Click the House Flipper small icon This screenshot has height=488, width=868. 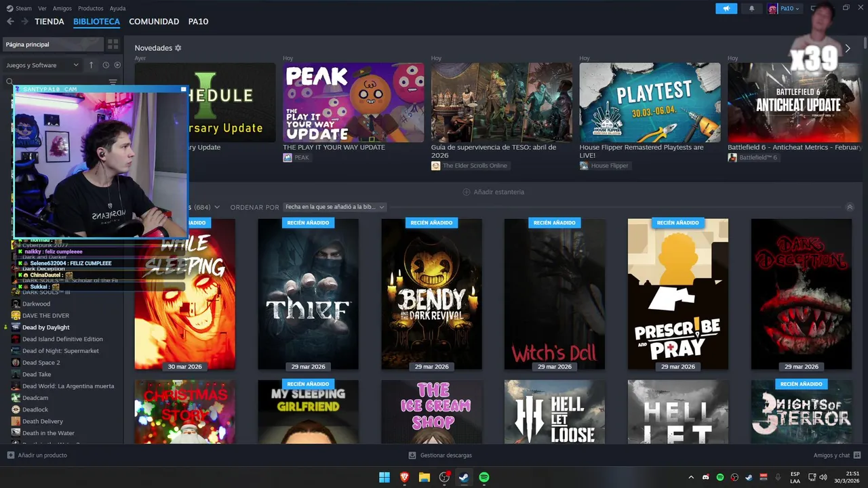[x=584, y=165]
